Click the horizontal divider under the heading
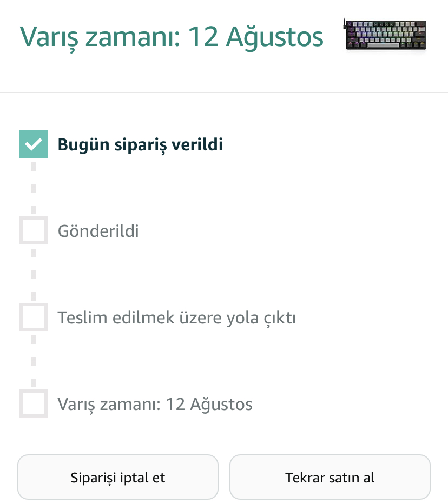The width and height of the screenshot is (448, 503). (224, 92)
